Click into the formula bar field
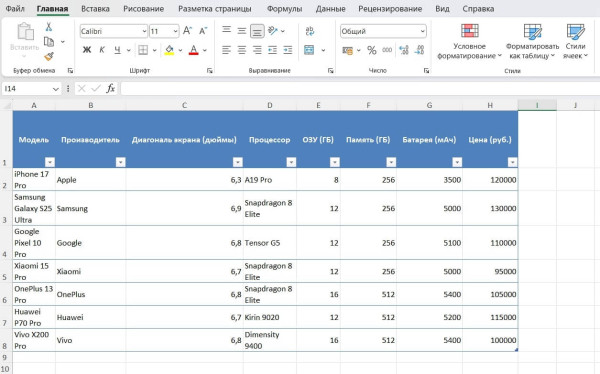The height and width of the screenshot is (374, 600). pos(360,89)
